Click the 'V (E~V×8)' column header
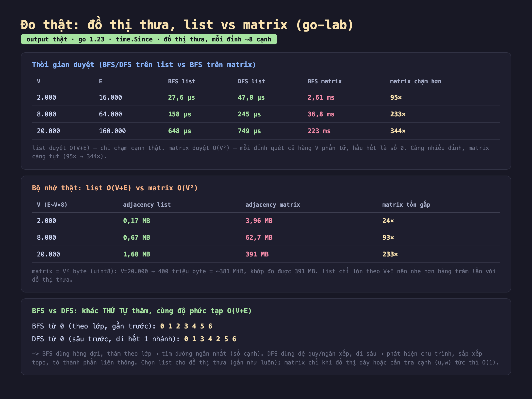The image size is (532, 399). point(52,205)
